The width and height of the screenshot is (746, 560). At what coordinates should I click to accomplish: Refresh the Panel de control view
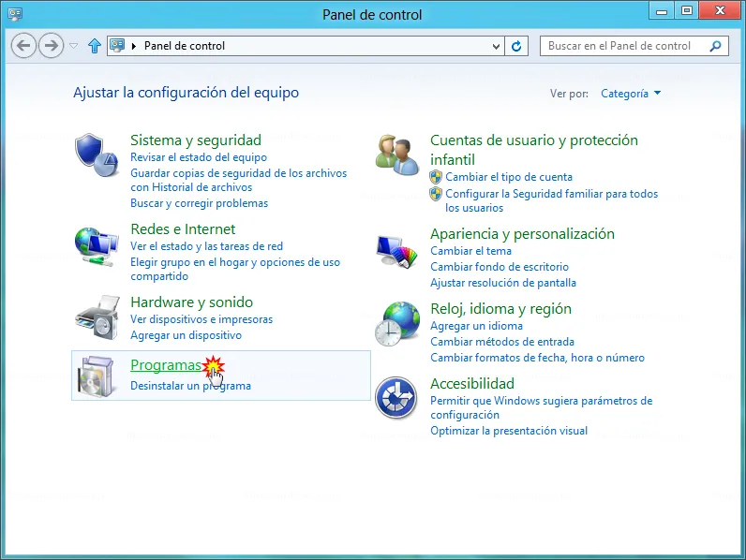click(516, 46)
